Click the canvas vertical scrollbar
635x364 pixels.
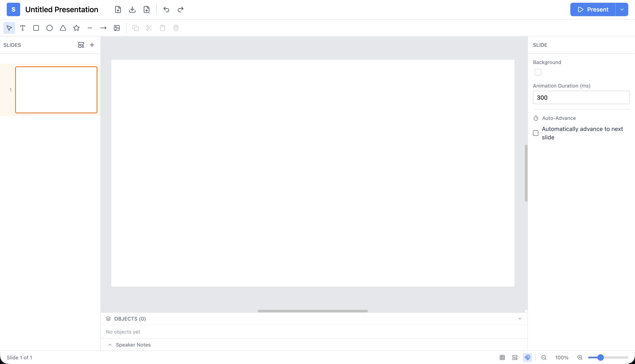click(x=526, y=173)
